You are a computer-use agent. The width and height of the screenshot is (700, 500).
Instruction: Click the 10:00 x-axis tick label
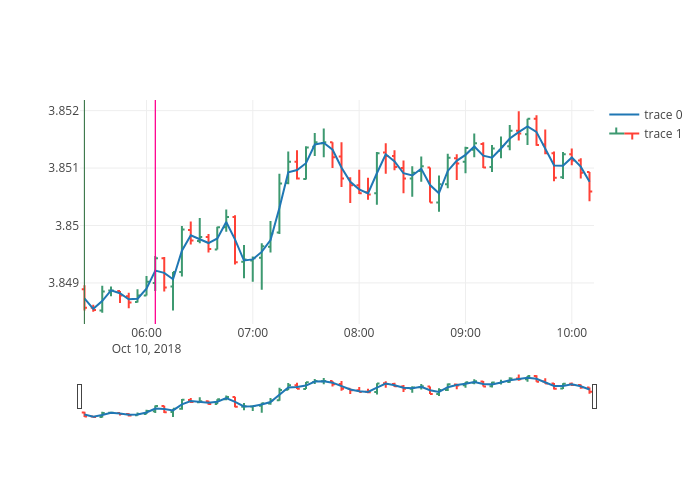571,332
